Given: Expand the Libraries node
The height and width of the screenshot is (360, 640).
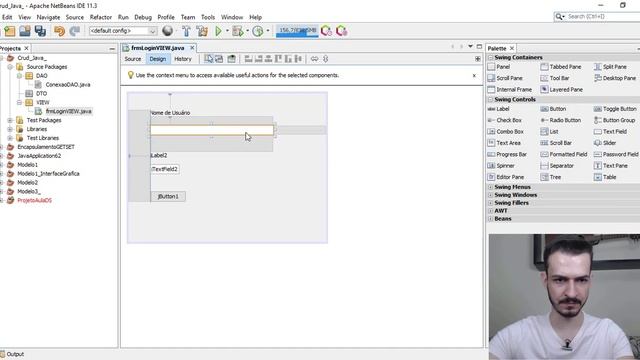Looking at the screenshot, I should point(10,129).
